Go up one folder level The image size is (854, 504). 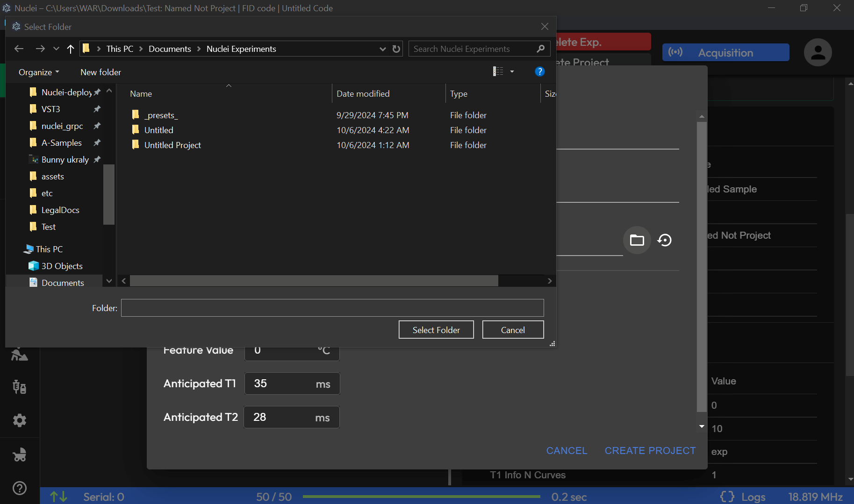coord(71,49)
